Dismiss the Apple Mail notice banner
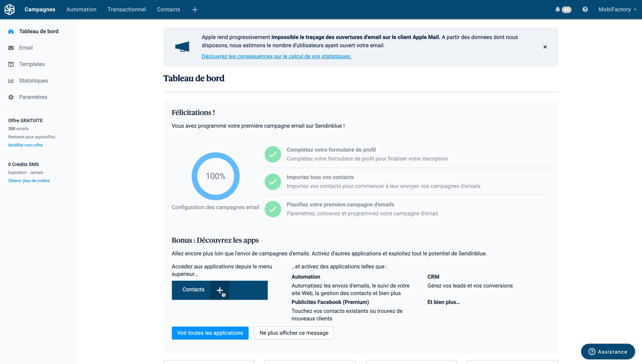This screenshot has height=364, width=642. click(x=545, y=47)
